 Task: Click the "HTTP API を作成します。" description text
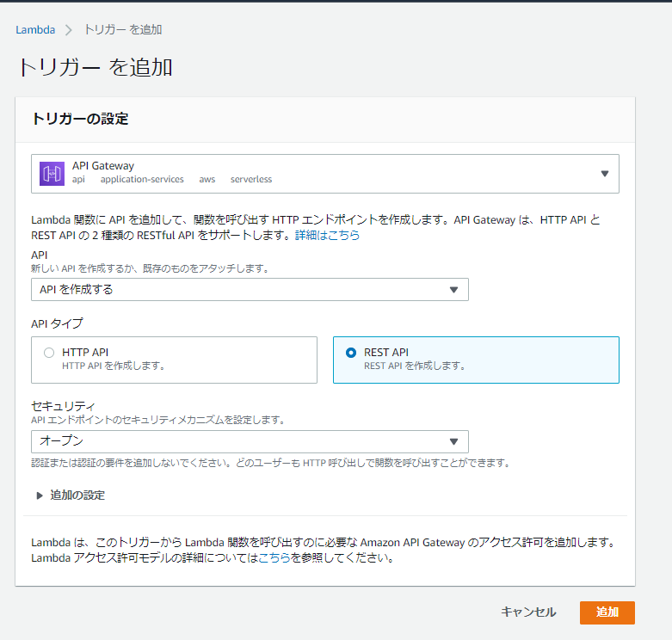[114, 366]
